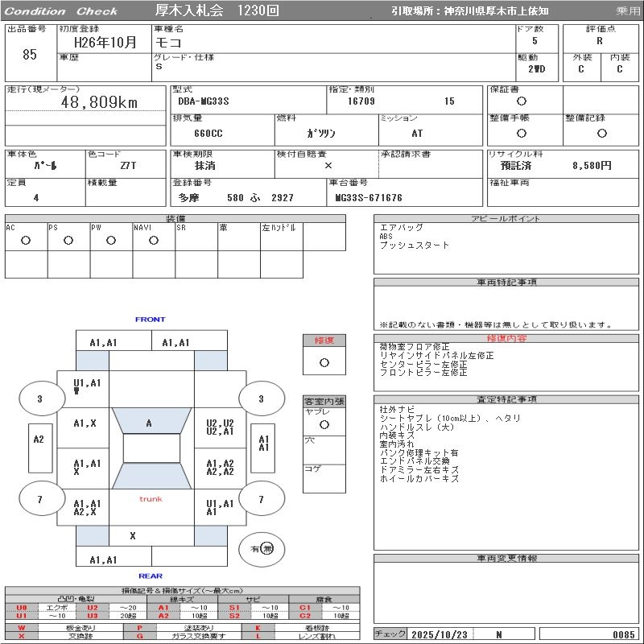The image size is (644, 644).
Task: Click the red 修復内容 section heading
Action: pos(506,339)
